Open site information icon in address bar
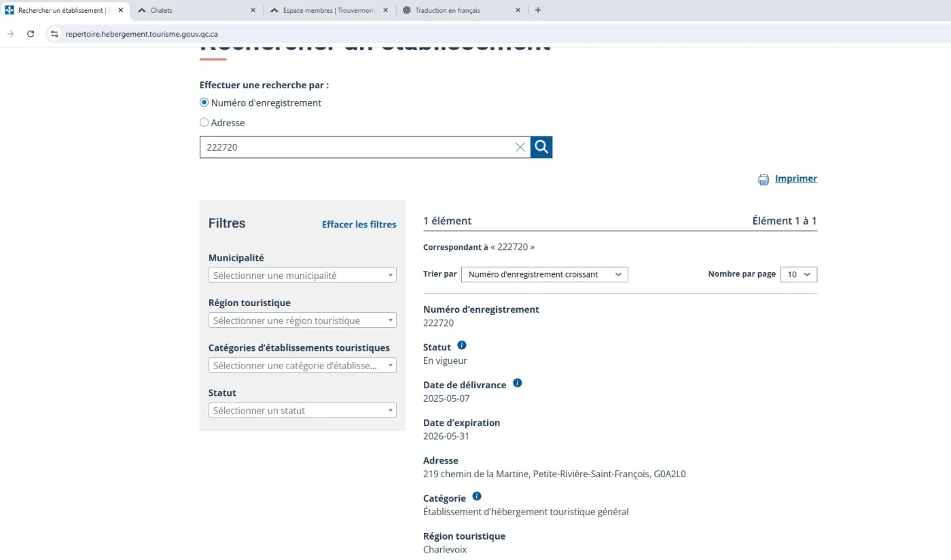Screen dimensions: 951x560 pyautogui.click(x=55, y=34)
